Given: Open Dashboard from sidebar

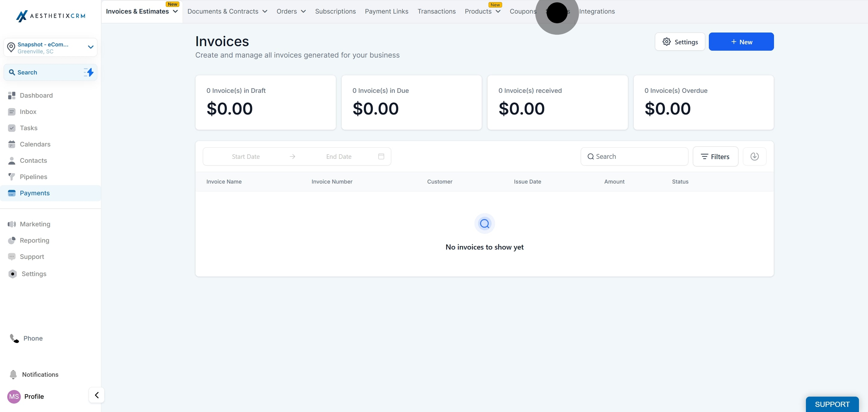Looking at the screenshot, I should pyautogui.click(x=36, y=95).
